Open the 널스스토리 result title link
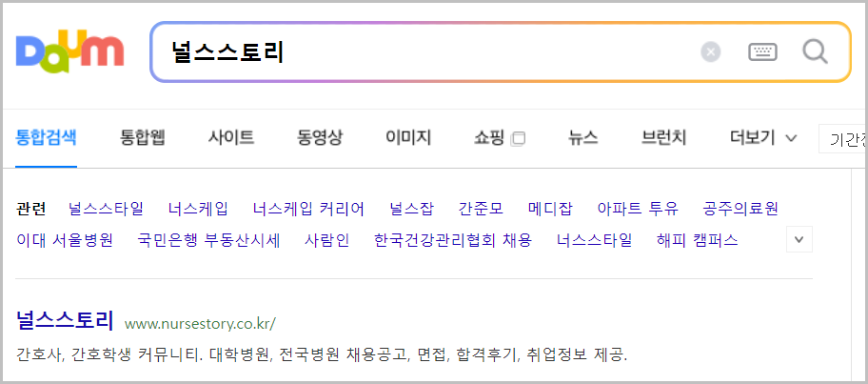868x384 pixels. pyautogui.click(x=65, y=320)
